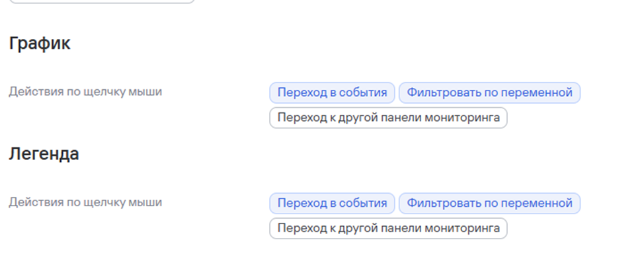The height and width of the screenshot is (273, 644).
Task: Click the partially visible field at top
Action: tap(102, 1)
